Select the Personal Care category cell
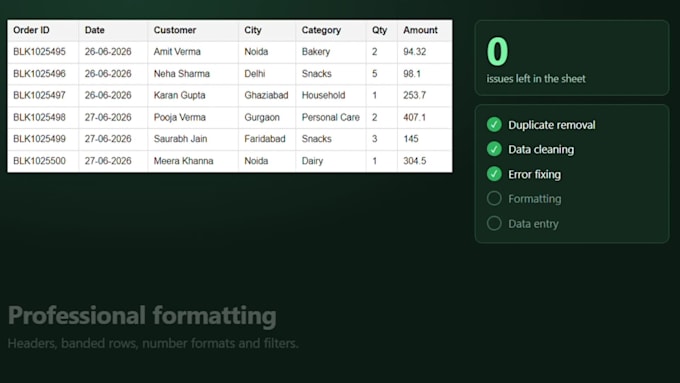The height and width of the screenshot is (383, 680). tap(331, 117)
